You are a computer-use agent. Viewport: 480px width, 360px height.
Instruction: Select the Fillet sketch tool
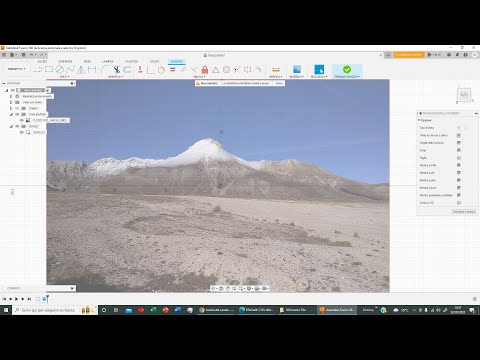106,69
